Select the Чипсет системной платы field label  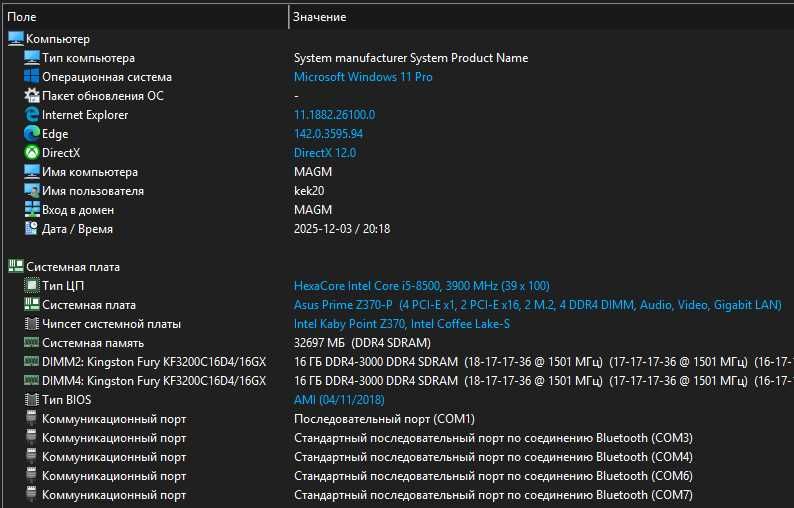[111, 324]
